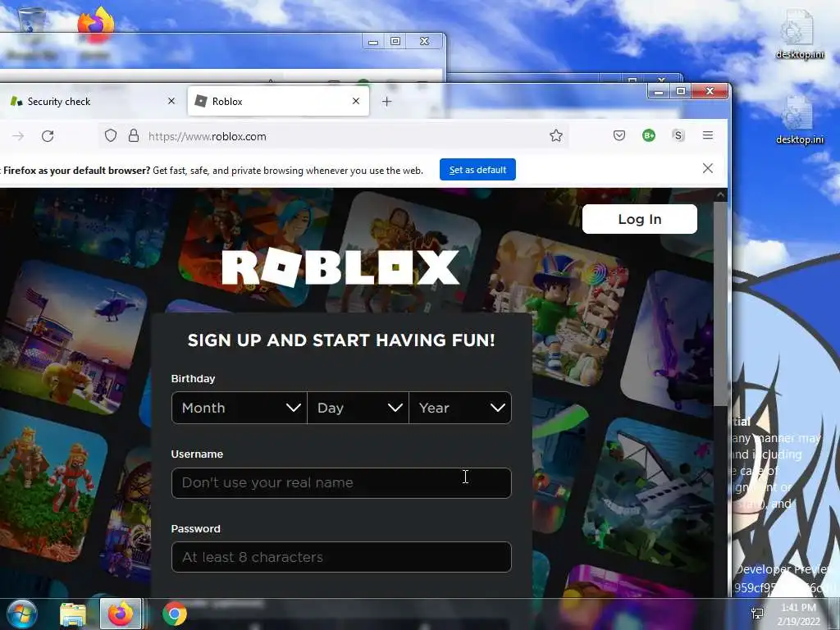The image size is (840, 630).
Task: Click the page vertical scrollbar
Action: [x=720, y=303]
